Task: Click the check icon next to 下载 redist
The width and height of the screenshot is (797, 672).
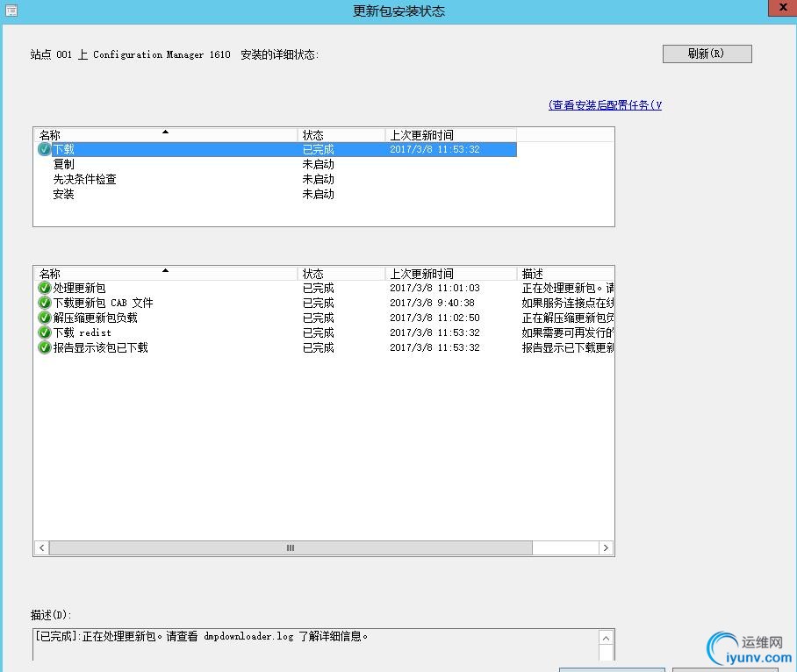Action: [44, 332]
